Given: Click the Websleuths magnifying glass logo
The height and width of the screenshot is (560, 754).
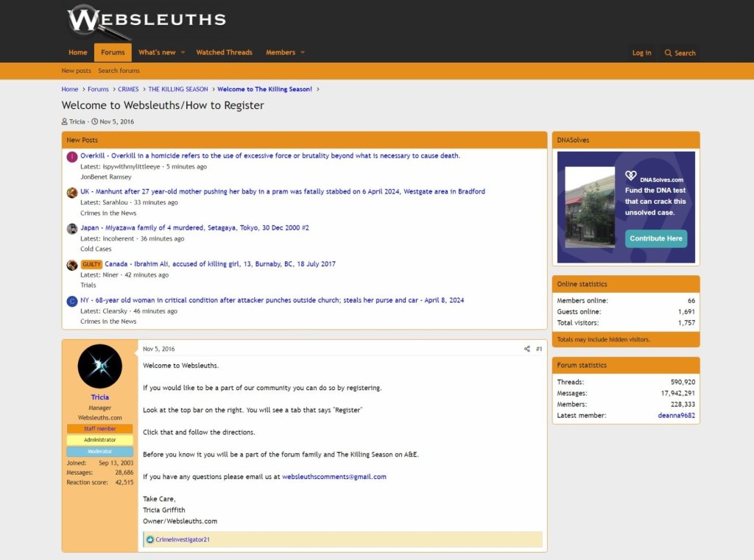Looking at the screenshot, I should click(x=146, y=21).
